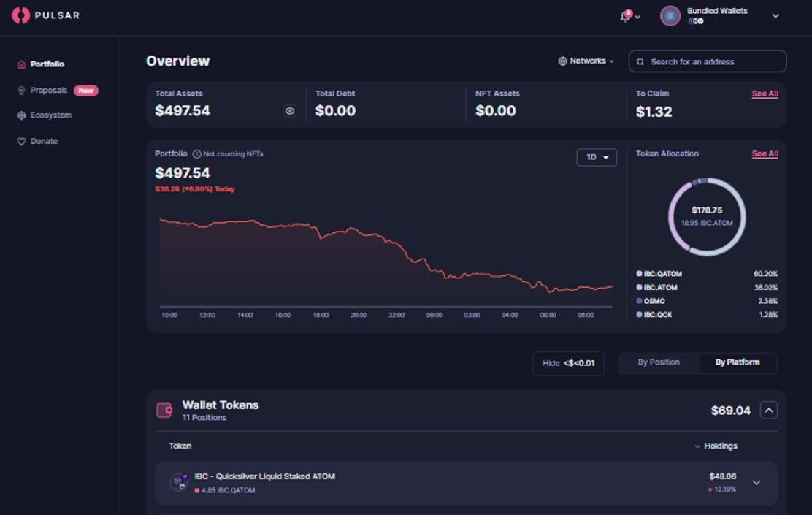Switch grouping to By Platform
Screen dimensions: 812x515
tap(737, 362)
